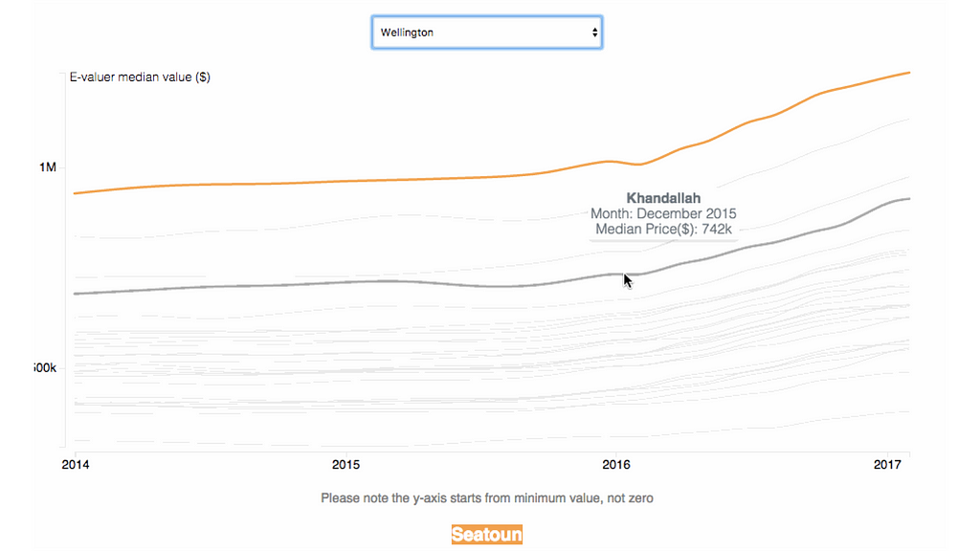Click the 'E-valuer median value ($)' axis title
This screenshot has width=980, height=551.
coord(140,77)
